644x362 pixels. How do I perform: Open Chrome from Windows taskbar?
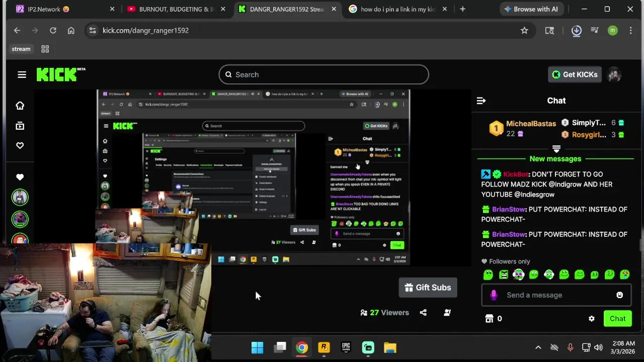click(x=301, y=347)
